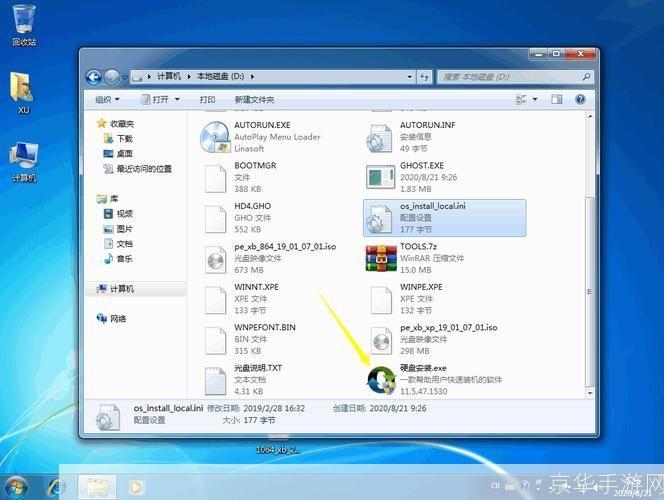664x500 pixels.
Task: Open the Explorer folder taskbar button
Action: click(97, 487)
